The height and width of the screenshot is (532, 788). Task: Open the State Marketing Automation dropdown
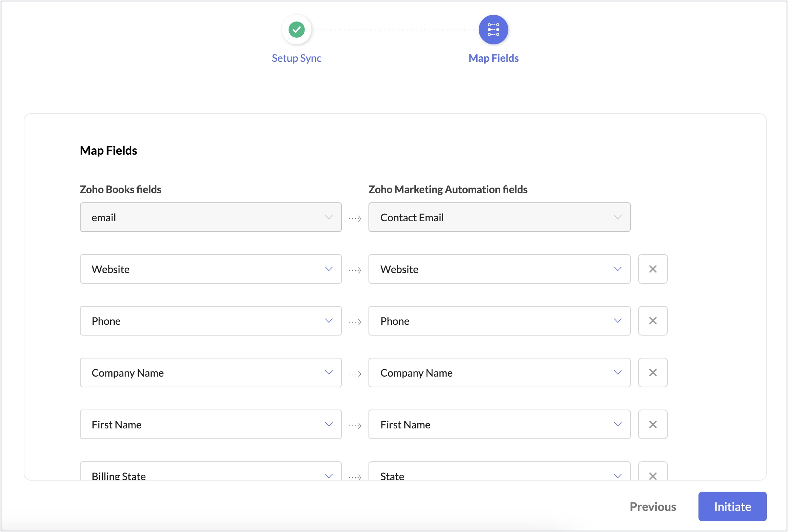[499, 471]
